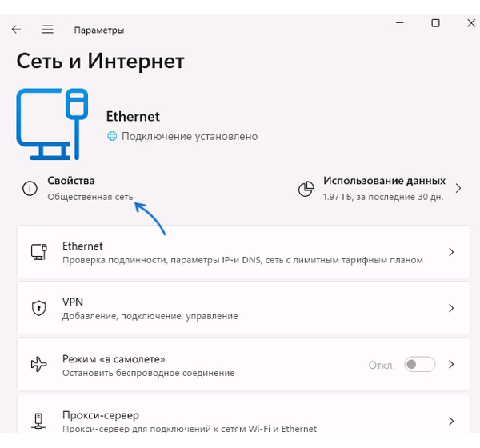The width and height of the screenshot is (480, 448).
Task: Click the Сеть и Интернет heading
Action: pyautogui.click(x=101, y=61)
